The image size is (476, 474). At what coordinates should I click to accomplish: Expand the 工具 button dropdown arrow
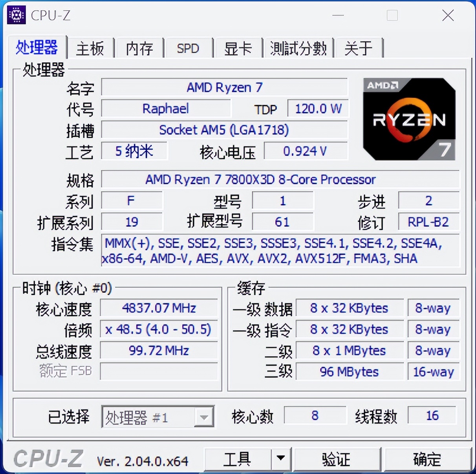pyautogui.click(x=280, y=459)
